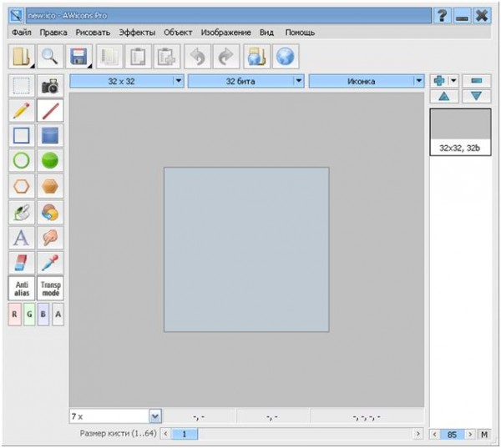Click the question mark help button
The width and height of the screenshot is (501, 448).
(443, 15)
